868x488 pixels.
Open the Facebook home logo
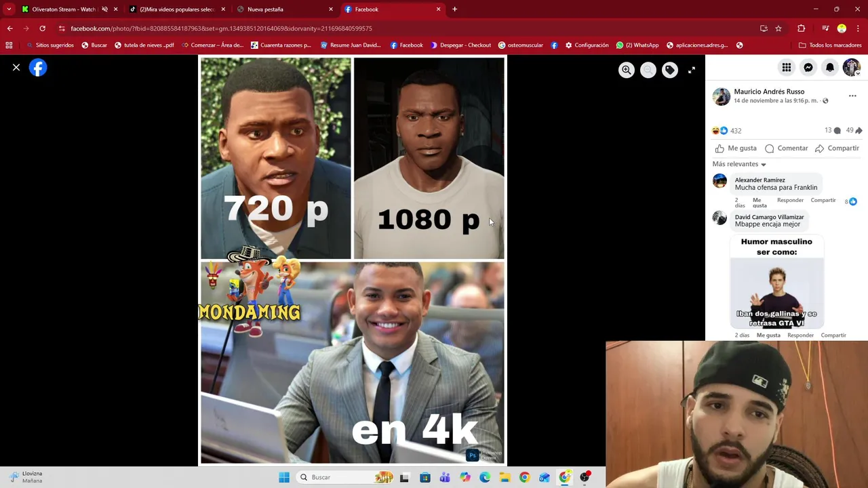(x=38, y=68)
